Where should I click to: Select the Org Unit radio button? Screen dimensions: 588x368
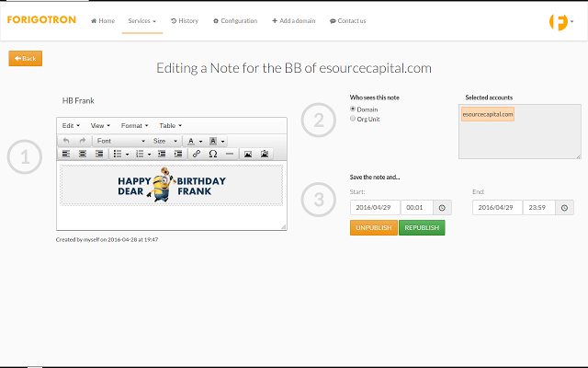[x=353, y=118]
